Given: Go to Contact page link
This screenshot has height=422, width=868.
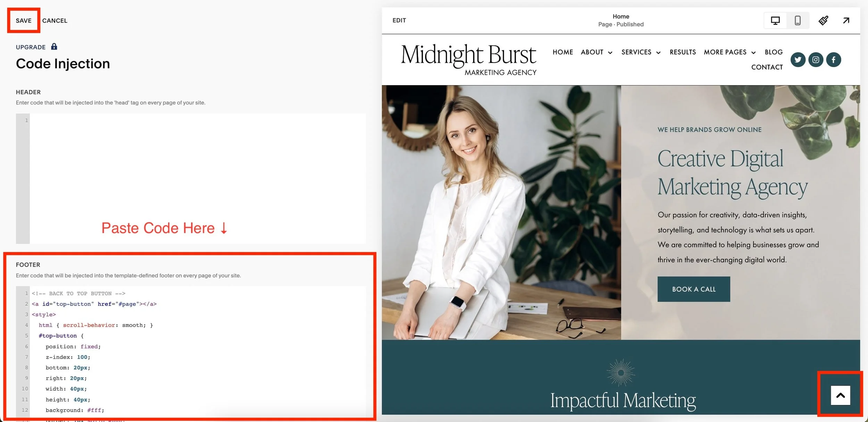Looking at the screenshot, I should (x=767, y=67).
